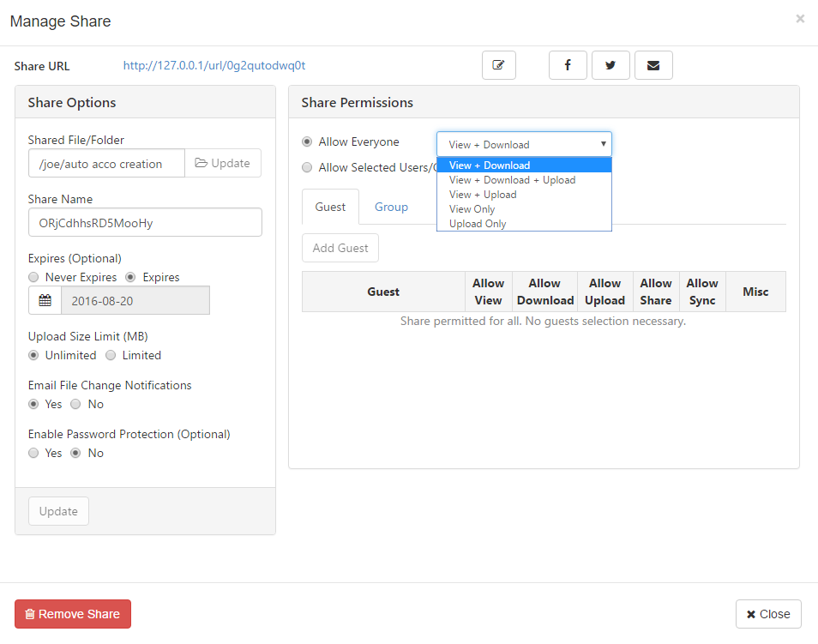Select Allow Selected Users radio button
Viewport: 818px width, 644px height.
tap(307, 167)
